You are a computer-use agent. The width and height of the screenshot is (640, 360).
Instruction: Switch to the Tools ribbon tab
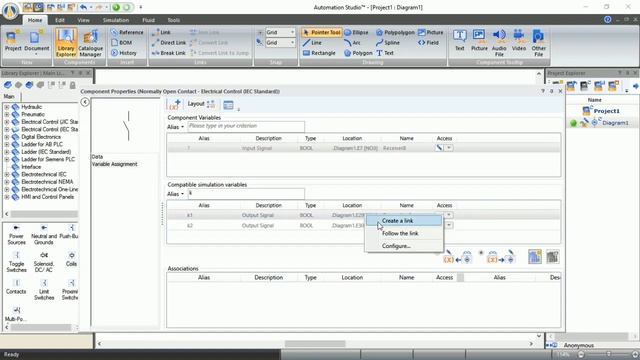click(173, 20)
